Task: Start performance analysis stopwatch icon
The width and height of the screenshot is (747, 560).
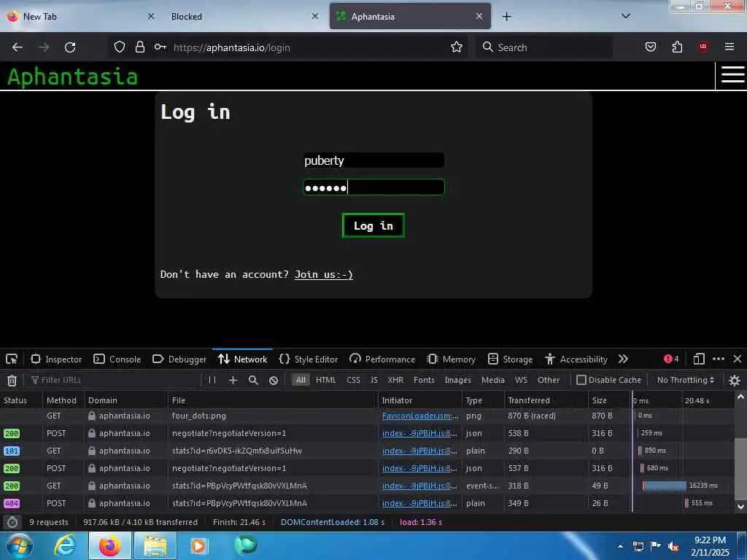Action: 12,522
